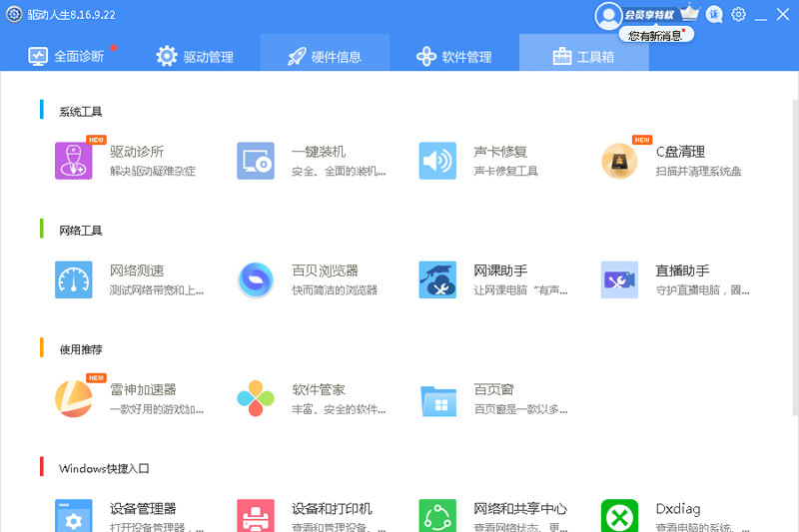Click the vertical scrollbar on the right
The height and width of the screenshot is (532, 799).
click(x=795, y=258)
